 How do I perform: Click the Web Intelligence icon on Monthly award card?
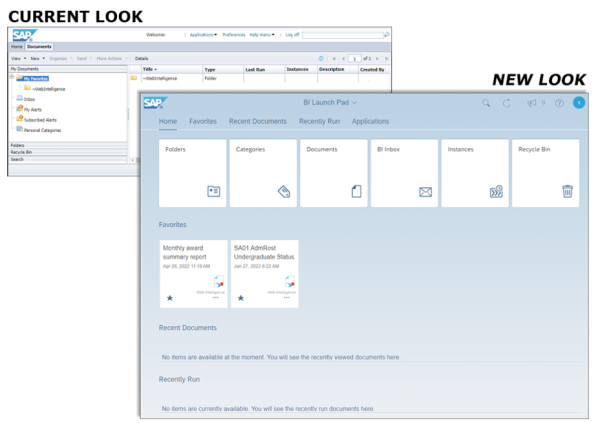tap(218, 282)
